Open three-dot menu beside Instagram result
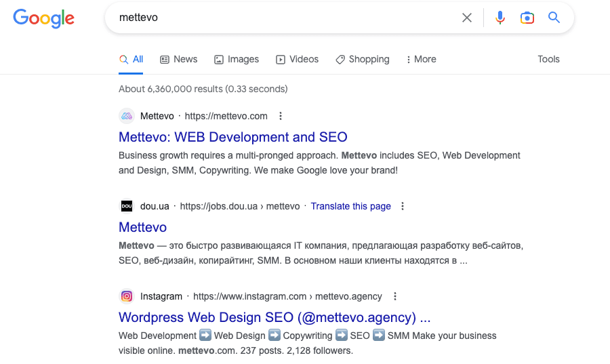This screenshot has height=364, width=610. (395, 296)
